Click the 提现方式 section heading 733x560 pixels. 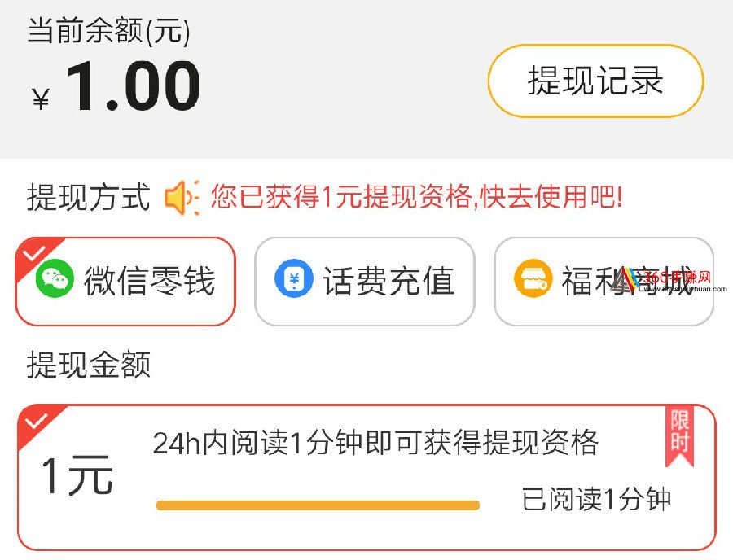(x=88, y=197)
